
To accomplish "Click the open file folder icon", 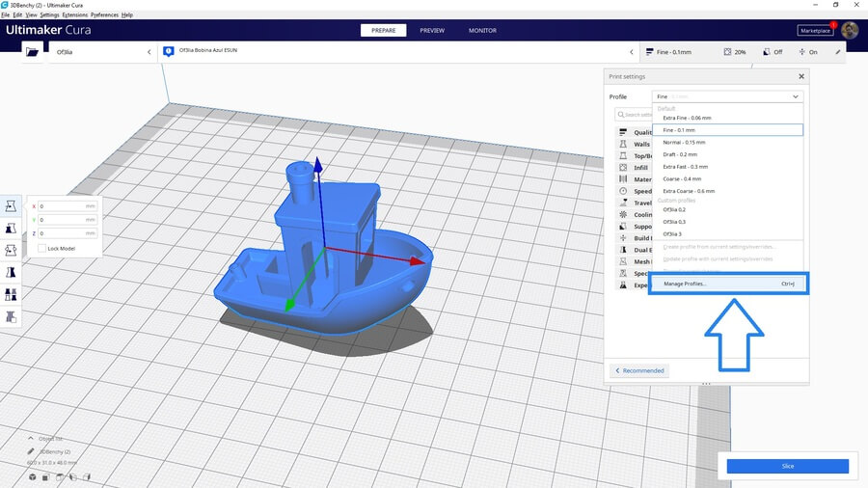I will pyautogui.click(x=33, y=52).
